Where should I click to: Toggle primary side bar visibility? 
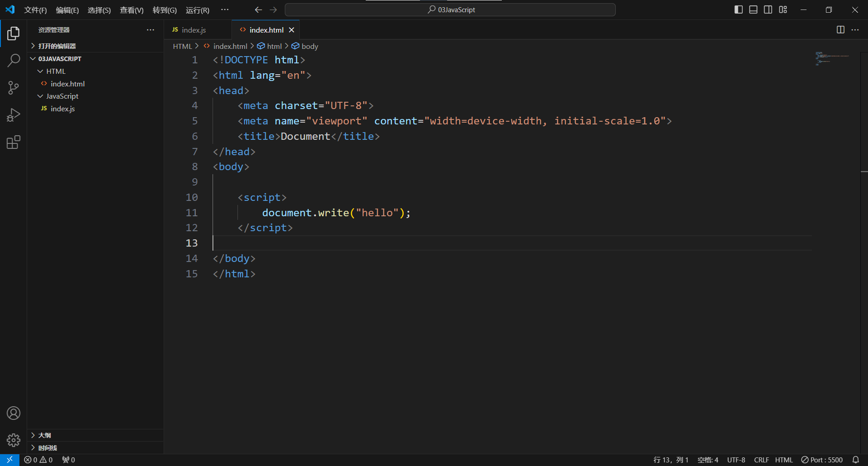click(x=739, y=10)
